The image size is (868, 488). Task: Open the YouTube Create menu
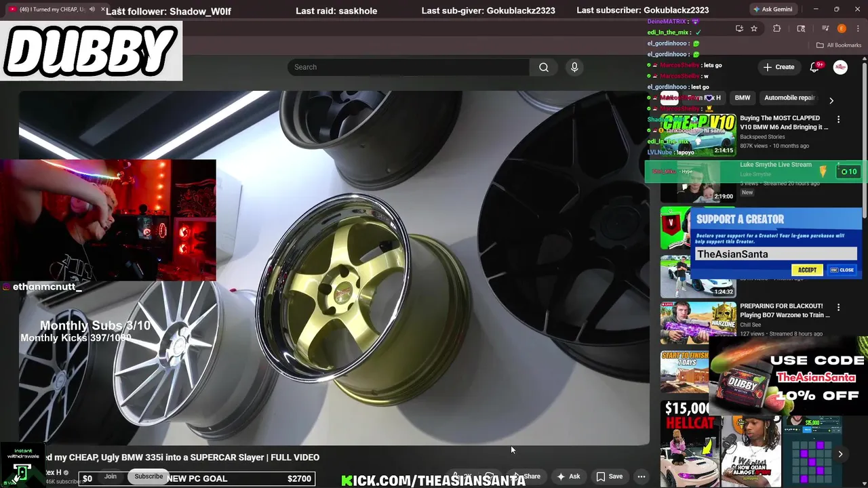pyautogui.click(x=778, y=67)
